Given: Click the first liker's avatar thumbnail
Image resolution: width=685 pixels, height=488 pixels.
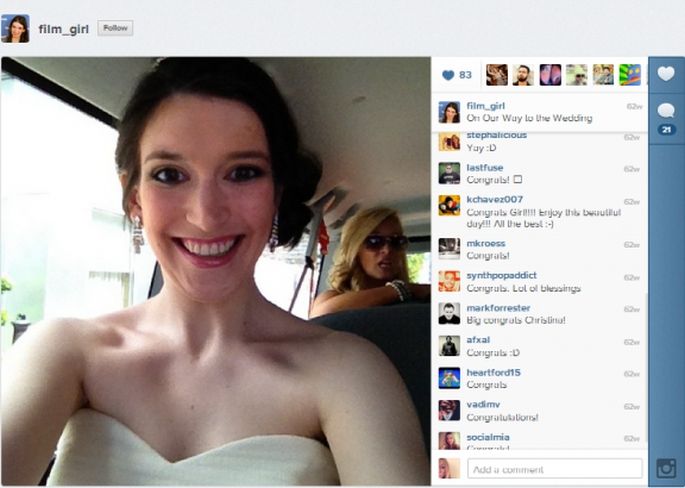Looking at the screenshot, I should (x=496, y=75).
